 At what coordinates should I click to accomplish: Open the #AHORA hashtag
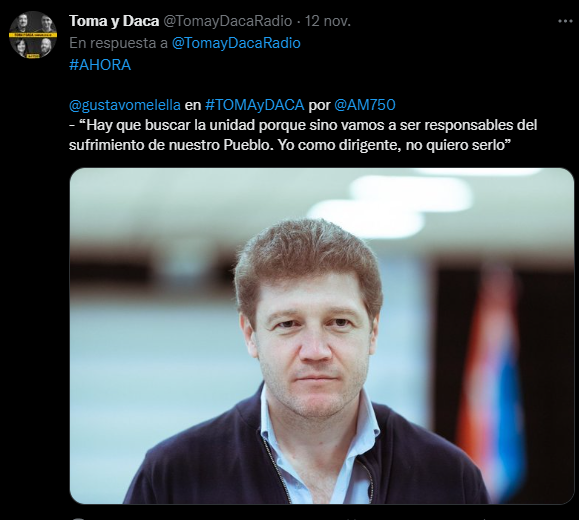[100, 65]
